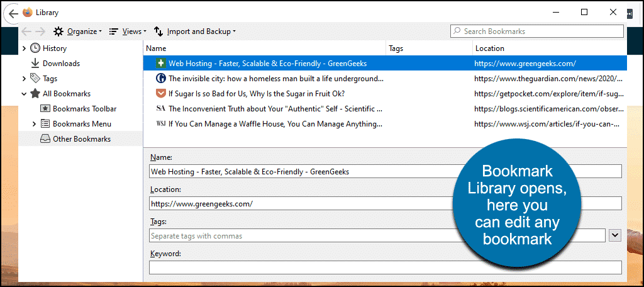The image size is (644, 287).
Task: Click the Library forward navigation arrow
Action: click(40, 31)
